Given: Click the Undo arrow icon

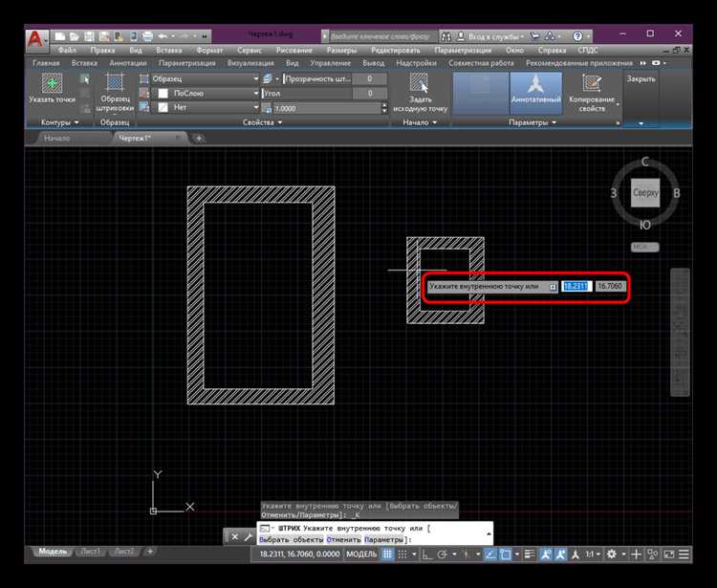Looking at the screenshot, I should pyautogui.click(x=163, y=36).
